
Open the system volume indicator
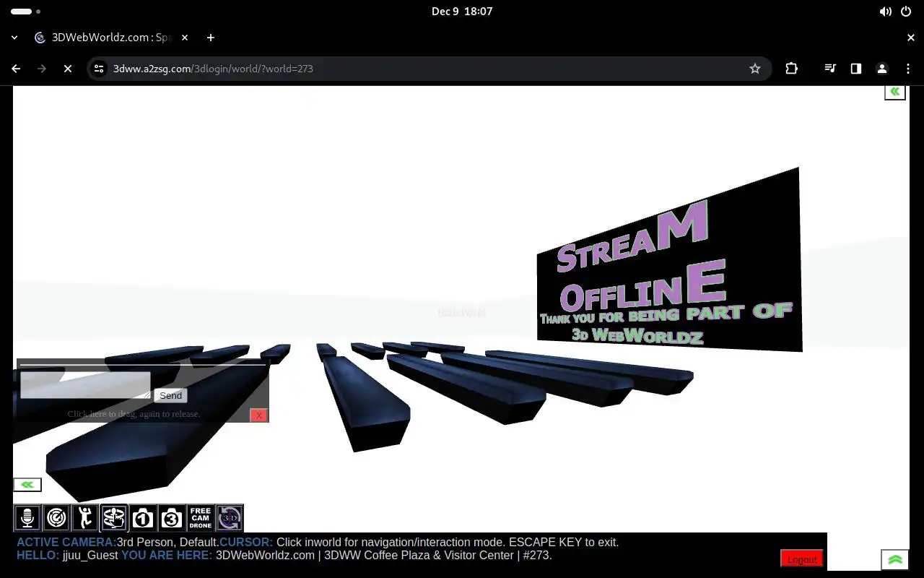[885, 12]
